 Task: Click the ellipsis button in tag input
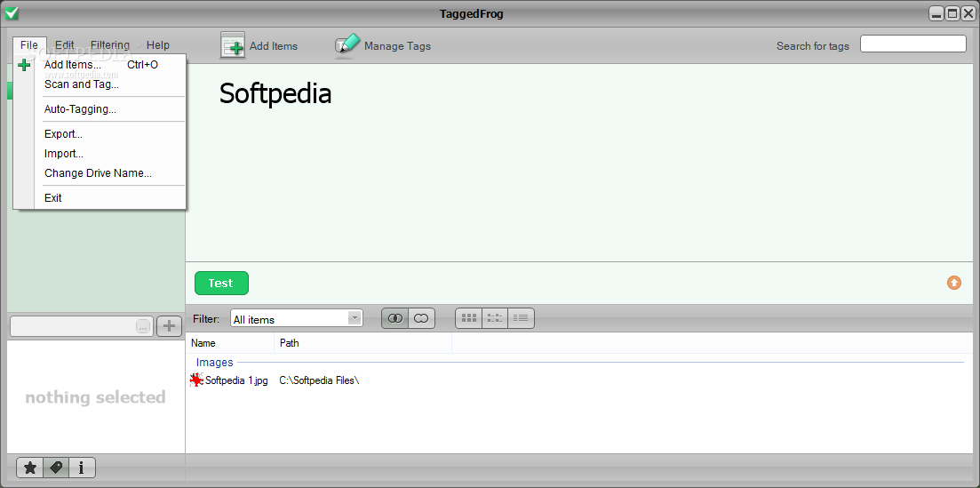click(x=143, y=326)
